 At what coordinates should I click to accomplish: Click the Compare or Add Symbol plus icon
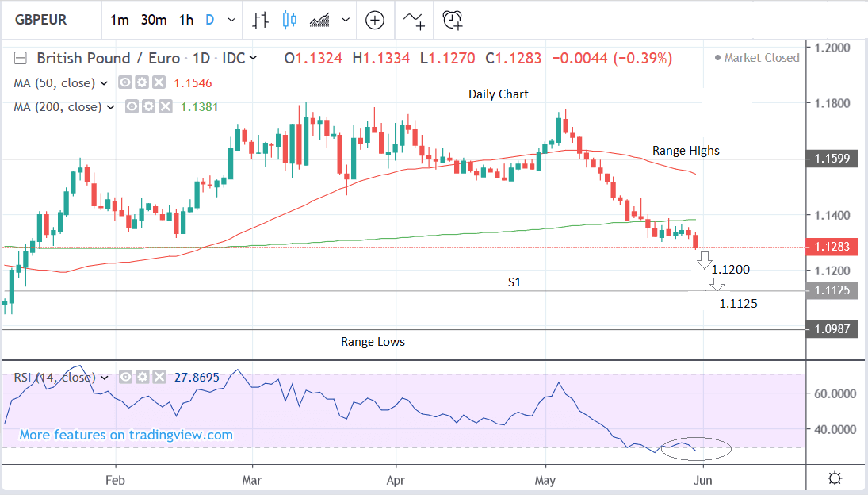(375, 20)
